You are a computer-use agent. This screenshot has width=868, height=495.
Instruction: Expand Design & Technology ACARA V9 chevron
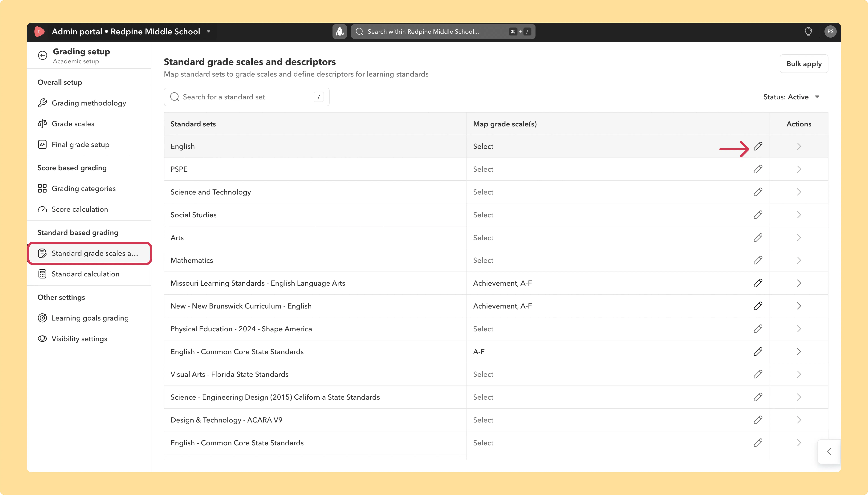tap(799, 420)
